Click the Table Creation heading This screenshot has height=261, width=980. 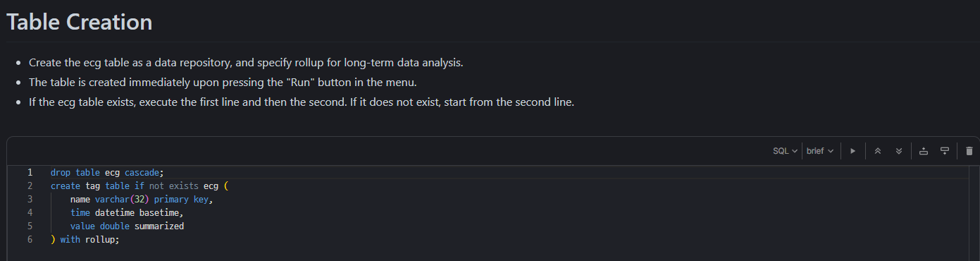[79, 22]
